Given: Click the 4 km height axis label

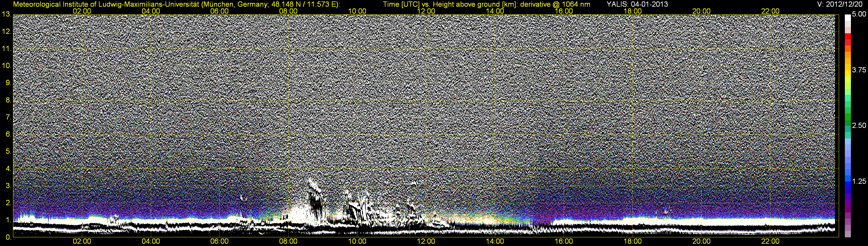Looking at the screenshot, I should (x=8, y=168).
